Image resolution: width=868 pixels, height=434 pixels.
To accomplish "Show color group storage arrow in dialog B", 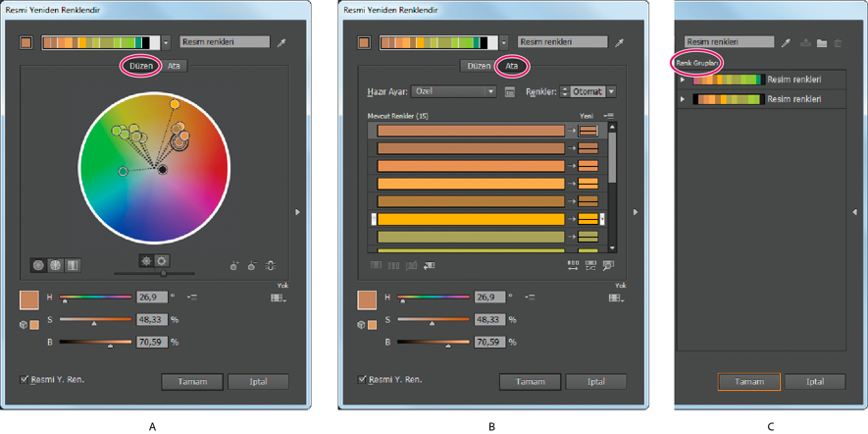I will coord(636,212).
